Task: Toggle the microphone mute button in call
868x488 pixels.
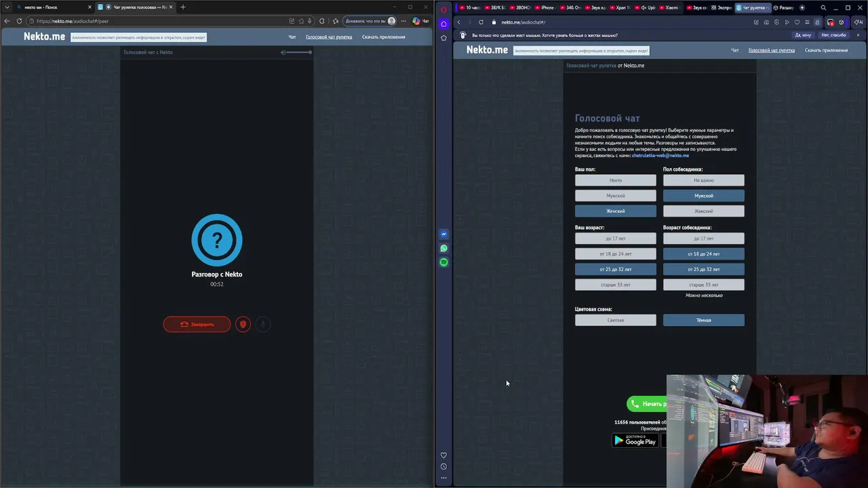Action: click(x=262, y=324)
